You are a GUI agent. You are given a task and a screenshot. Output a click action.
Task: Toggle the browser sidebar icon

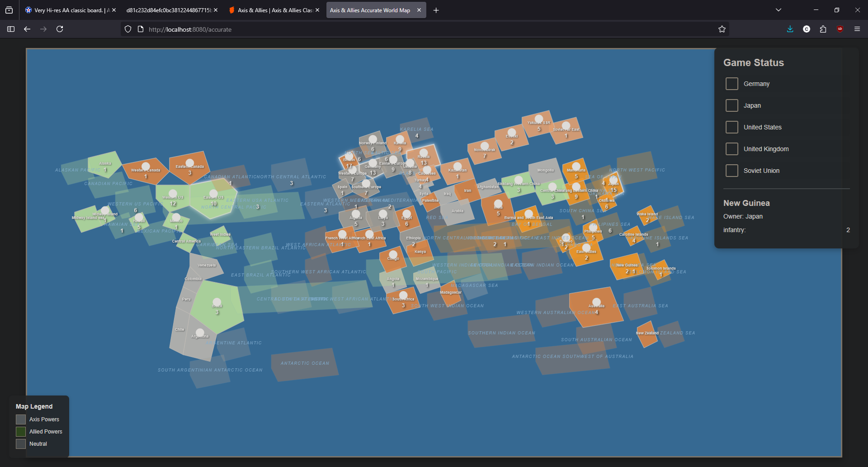[x=10, y=29]
